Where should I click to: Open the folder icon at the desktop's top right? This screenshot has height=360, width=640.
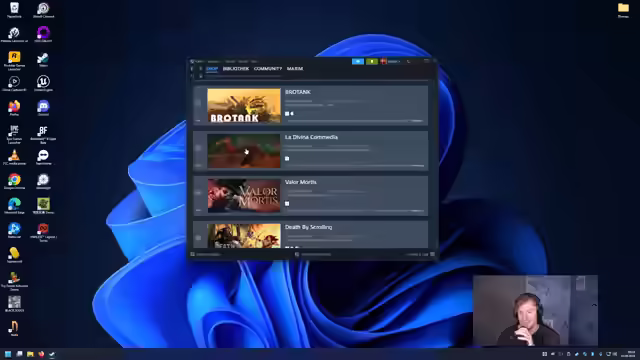623,10
